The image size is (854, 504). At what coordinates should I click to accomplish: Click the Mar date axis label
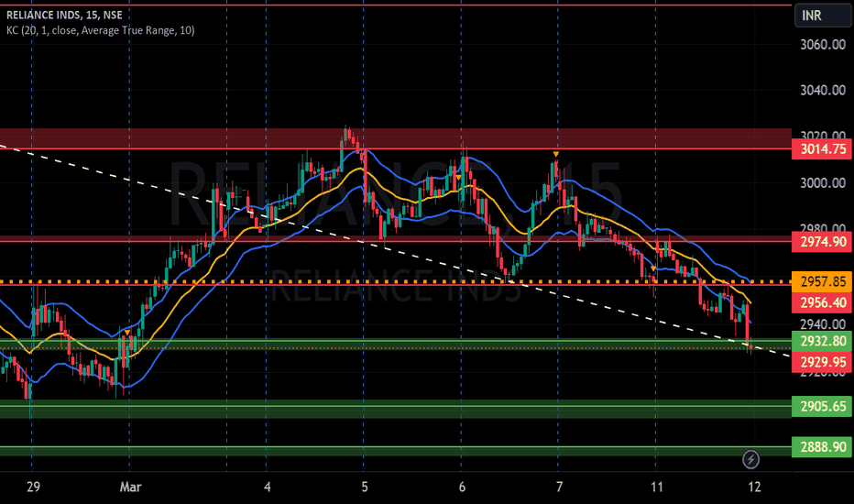coord(131,487)
